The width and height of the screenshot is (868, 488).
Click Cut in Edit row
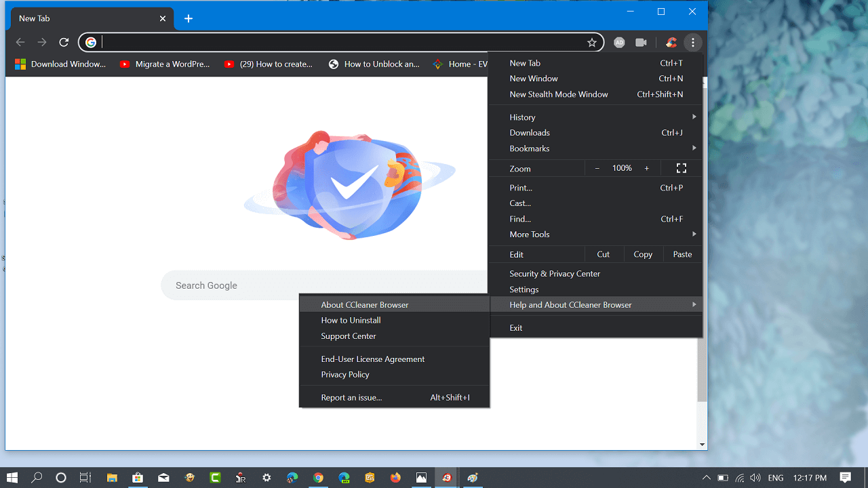(604, 254)
